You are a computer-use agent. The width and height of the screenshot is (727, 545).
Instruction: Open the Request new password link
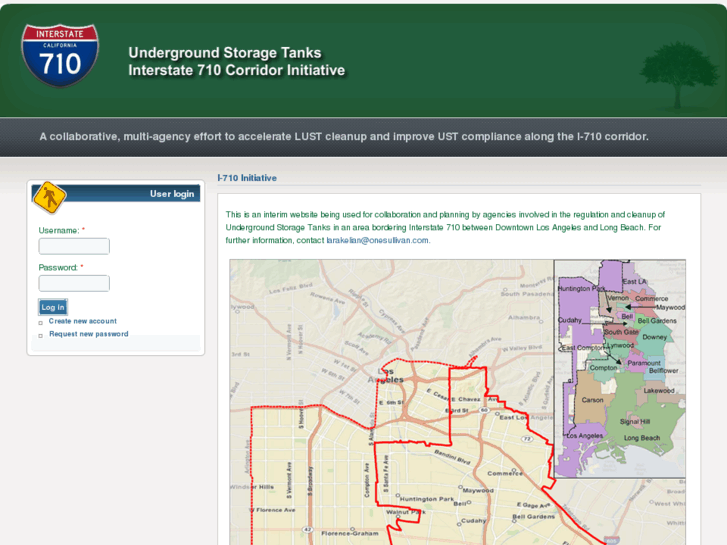[x=89, y=334]
